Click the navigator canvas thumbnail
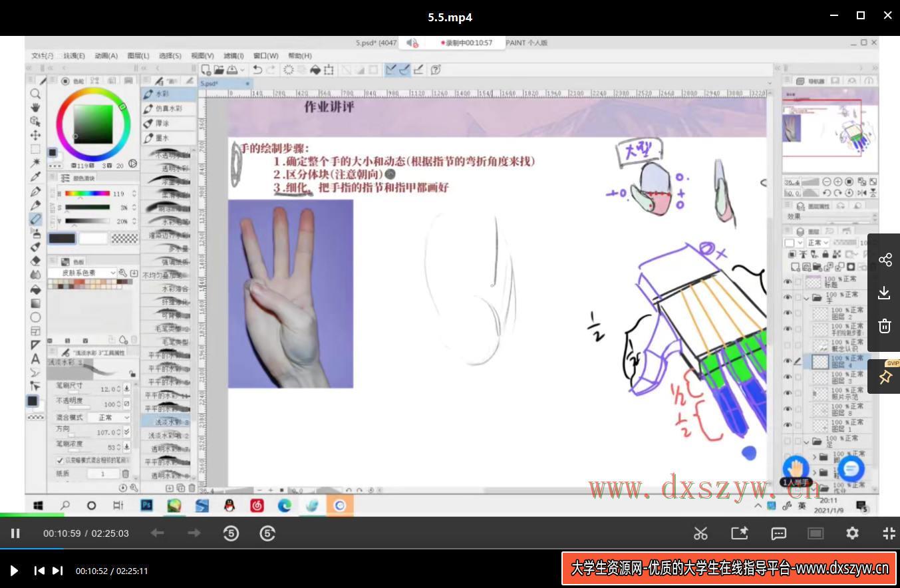Image resolution: width=900 pixels, height=588 pixels. point(830,131)
